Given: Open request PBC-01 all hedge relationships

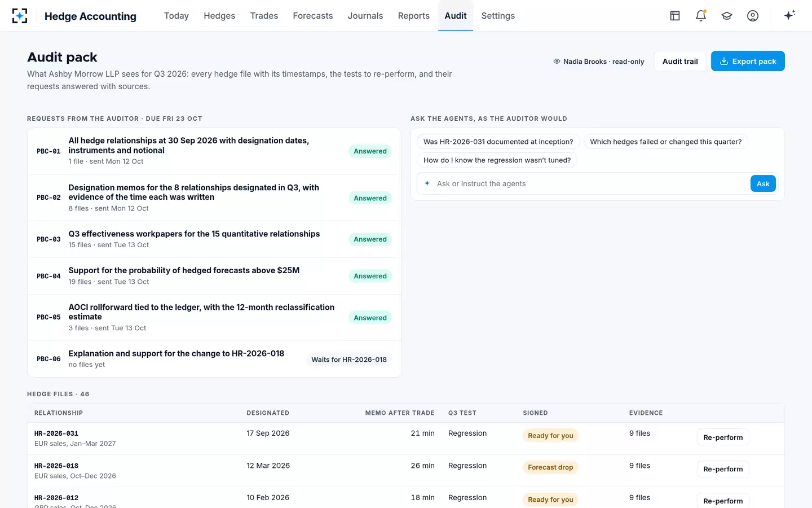Looking at the screenshot, I should [214, 151].
